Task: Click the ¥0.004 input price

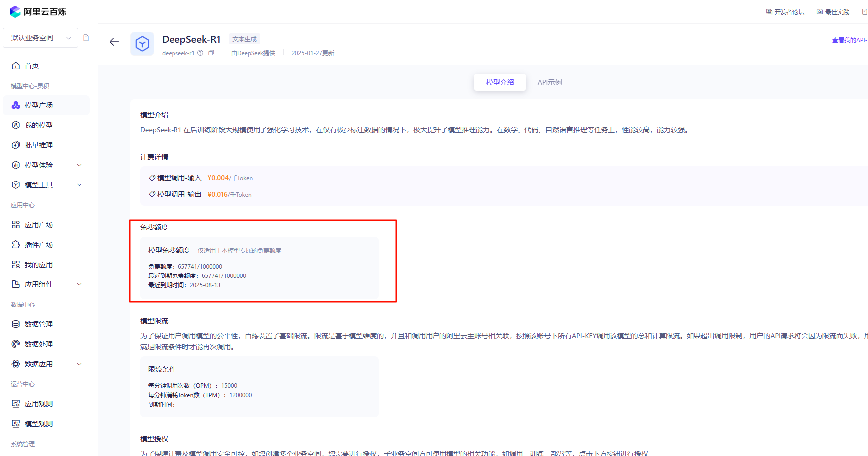Action: pyautogui.click(x=218, y=178)
